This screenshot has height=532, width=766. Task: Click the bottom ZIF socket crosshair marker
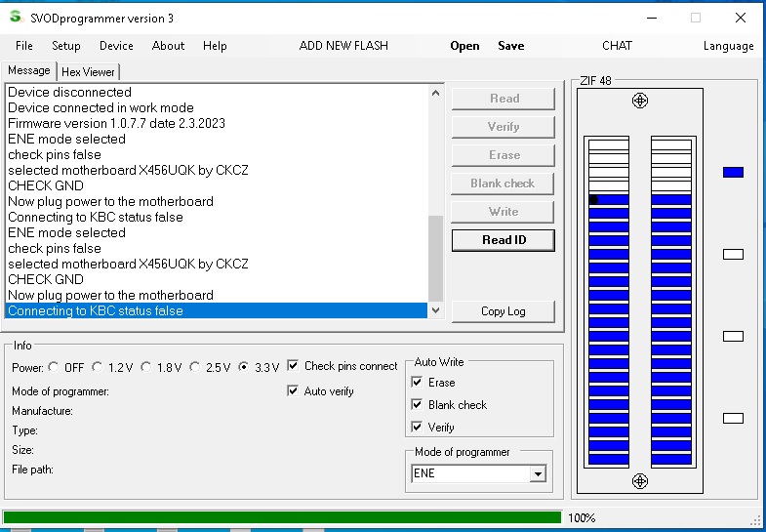[639, 481]
